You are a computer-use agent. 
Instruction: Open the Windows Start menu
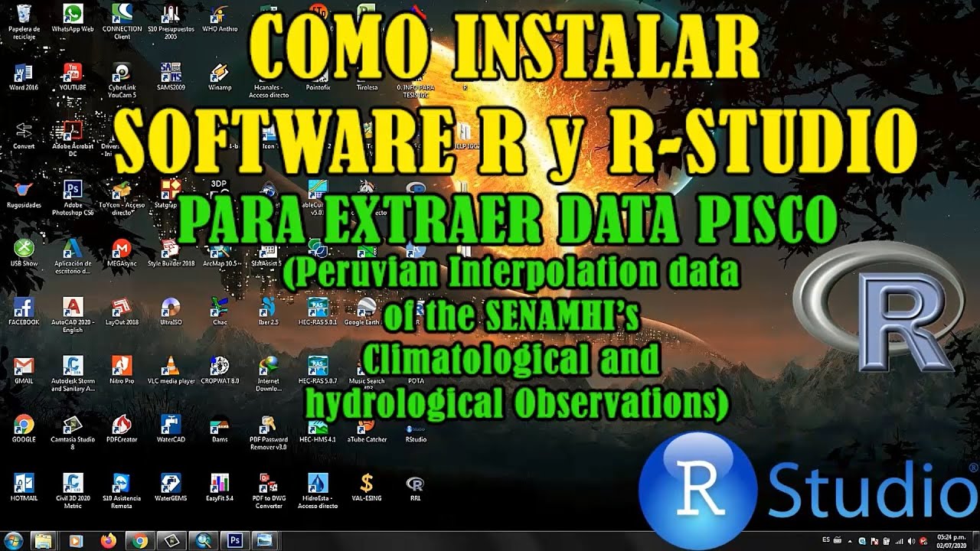tap(13, 541)
